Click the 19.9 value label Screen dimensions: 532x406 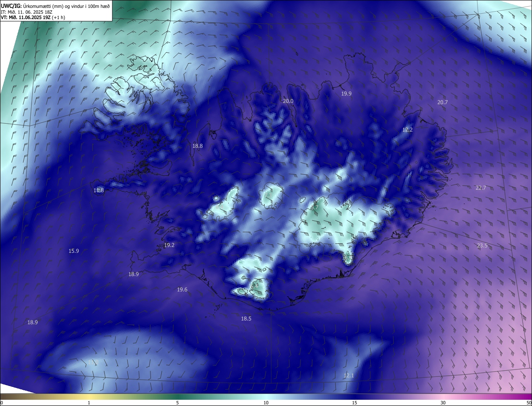346,94
